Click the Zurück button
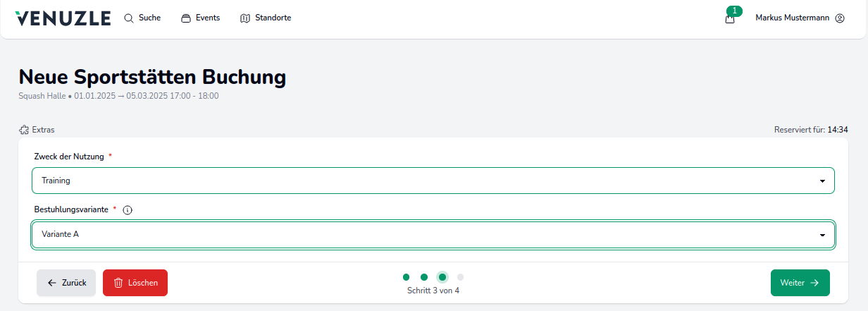Viewport: 868px width, 311px height. pyautogui.click(x=66, y=283)
